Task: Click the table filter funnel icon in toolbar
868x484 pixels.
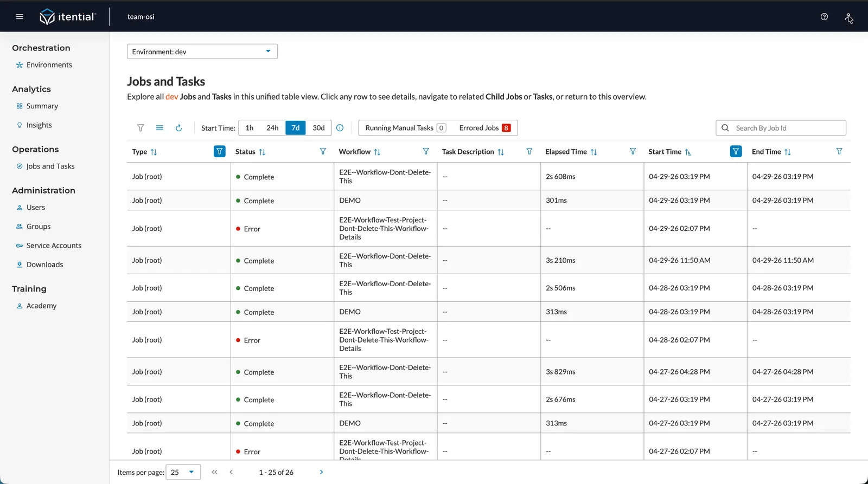Action: [x=141, y=128]
